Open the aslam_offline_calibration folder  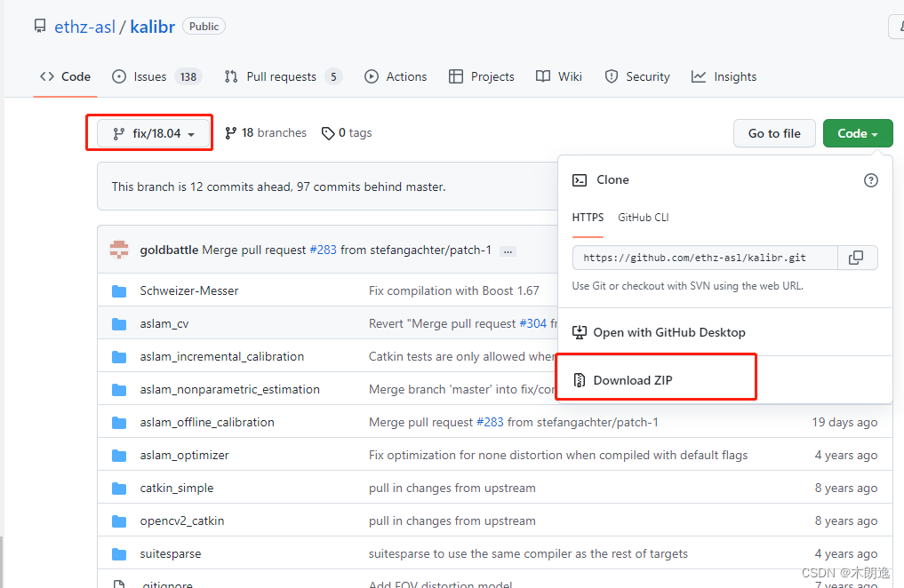(207, 422)
